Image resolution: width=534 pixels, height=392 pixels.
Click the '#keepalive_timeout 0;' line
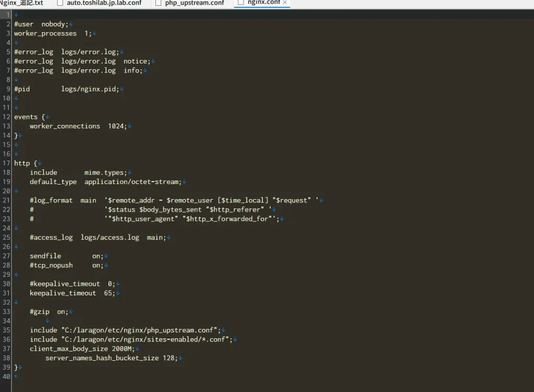tap(72, 284)
